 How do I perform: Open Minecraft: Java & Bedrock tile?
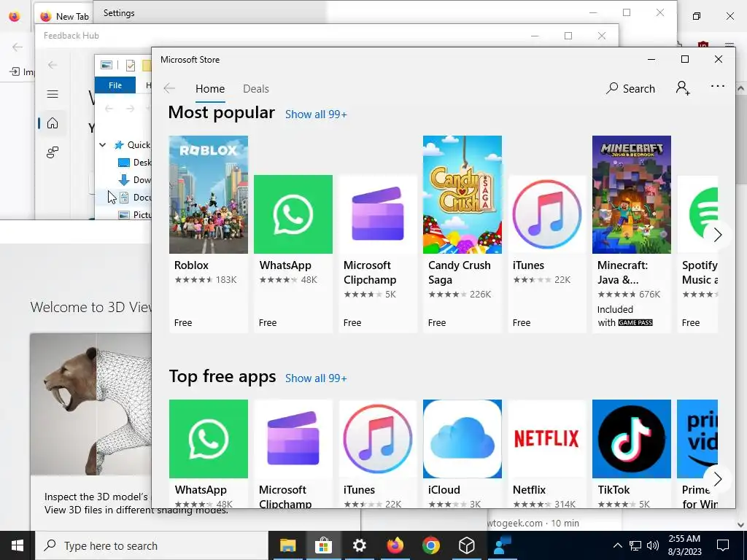pyautogui.click(x=632, y=234)
